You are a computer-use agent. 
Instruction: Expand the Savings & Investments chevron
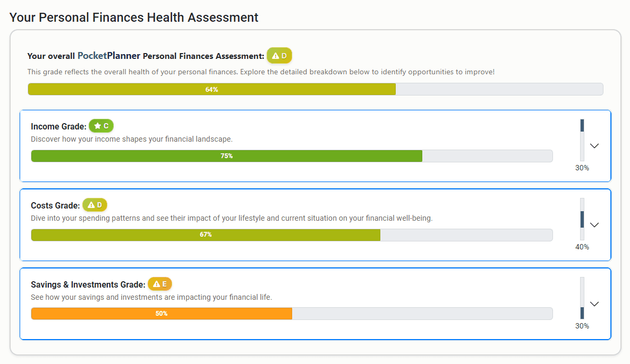[594, 304]
